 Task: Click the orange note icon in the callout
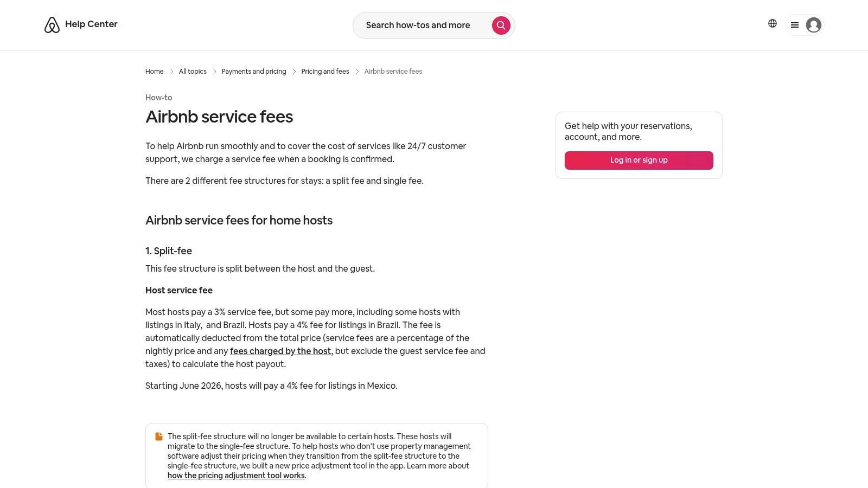pos(158,436)
